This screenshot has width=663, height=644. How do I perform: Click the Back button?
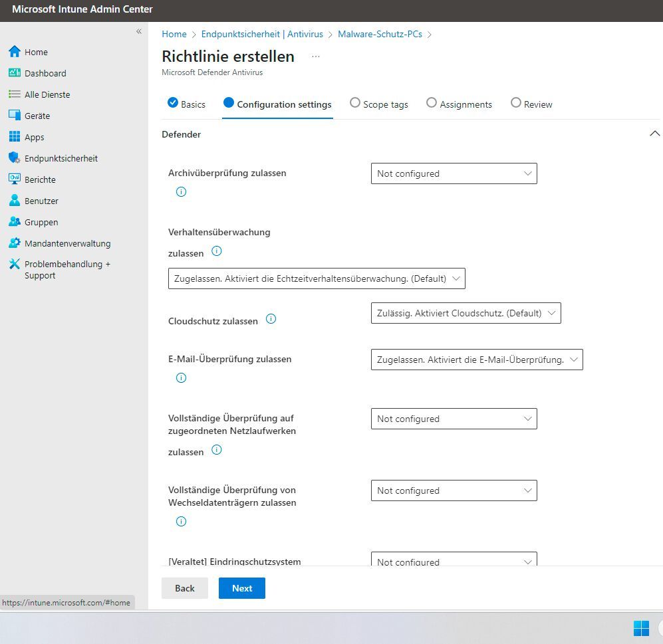184,588
